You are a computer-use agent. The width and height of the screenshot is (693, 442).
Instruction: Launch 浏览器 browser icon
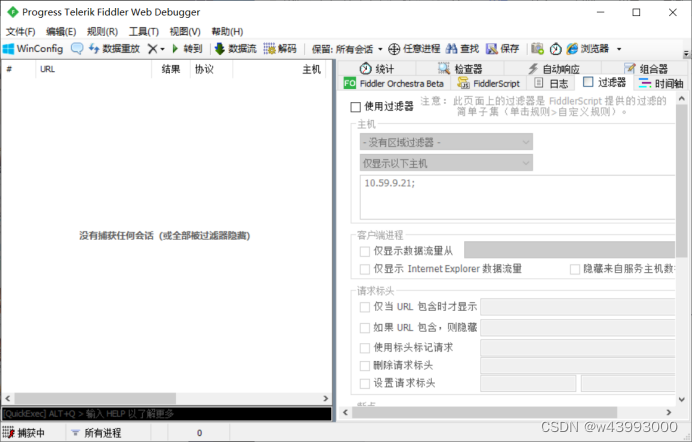coord(588,49)
